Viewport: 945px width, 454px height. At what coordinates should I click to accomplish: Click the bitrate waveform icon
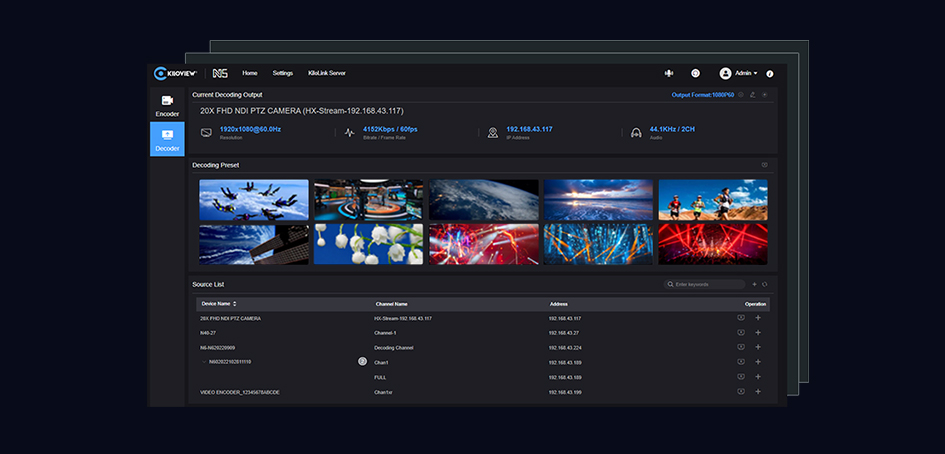click(350, 133)
